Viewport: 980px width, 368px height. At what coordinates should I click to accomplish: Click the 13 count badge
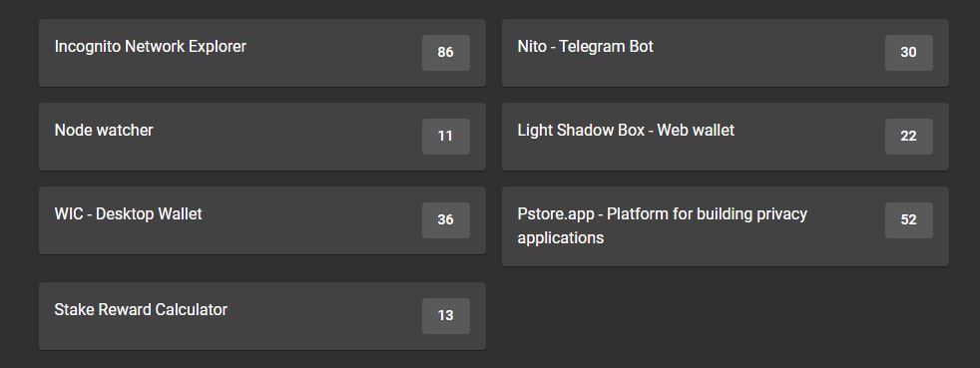446,315
